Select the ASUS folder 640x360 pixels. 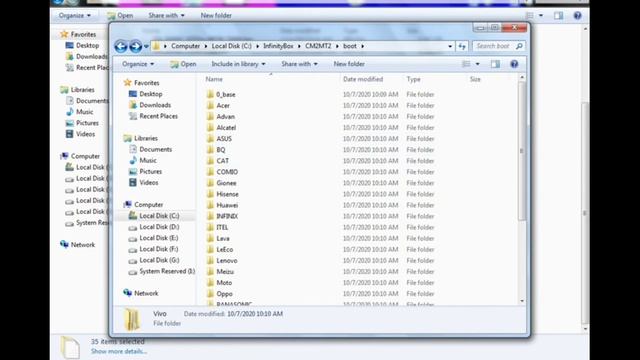[219, 139]
